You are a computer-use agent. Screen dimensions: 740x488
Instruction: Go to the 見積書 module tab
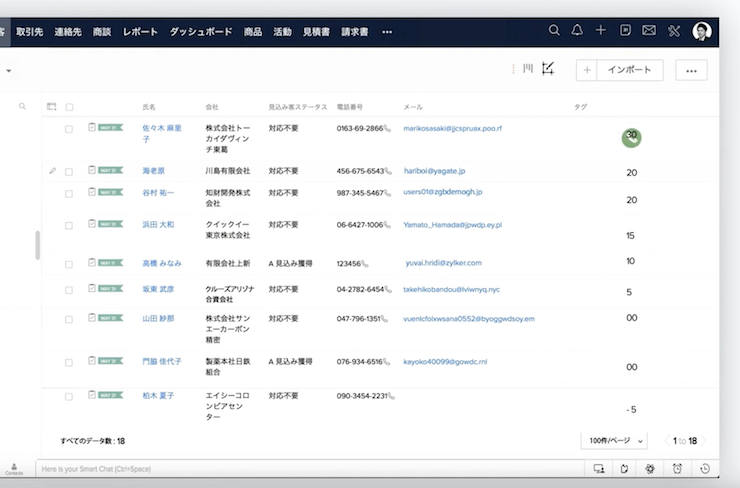[316, 32]
